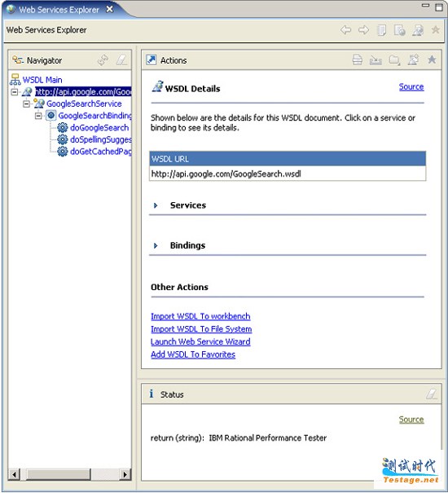This screenshot has width=448, height=493.
Task: Click the Back arrow in Explorer toolbar
Action: (x=345, y=30)
